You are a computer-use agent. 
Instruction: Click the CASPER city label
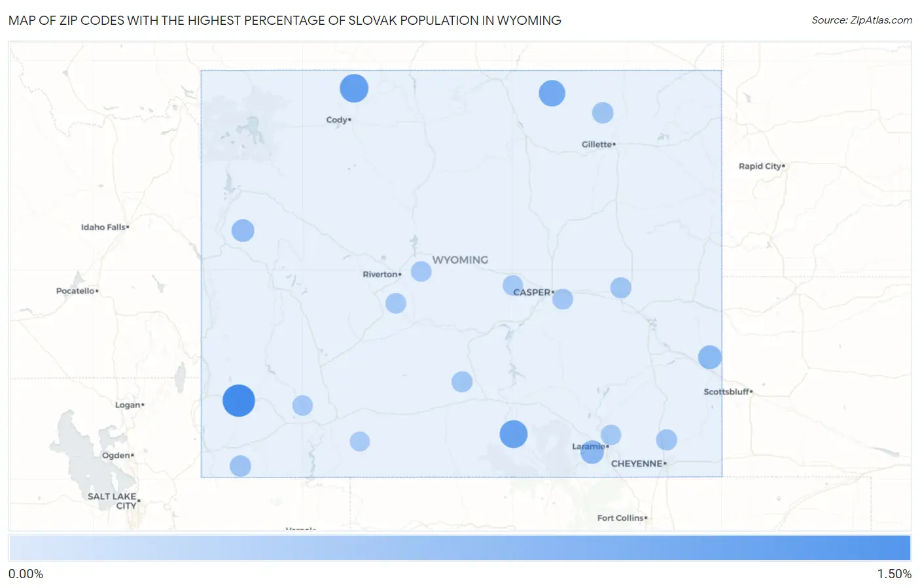point(532,292)
